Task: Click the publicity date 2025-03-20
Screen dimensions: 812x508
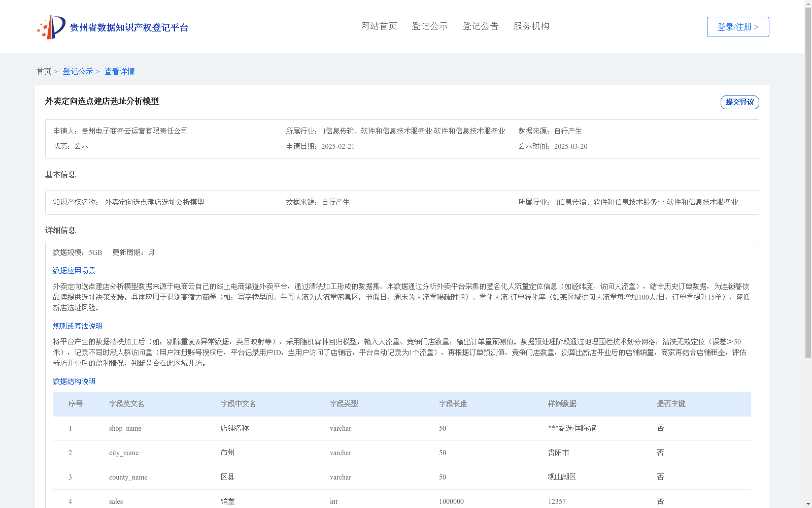Action: pos(571,146)
